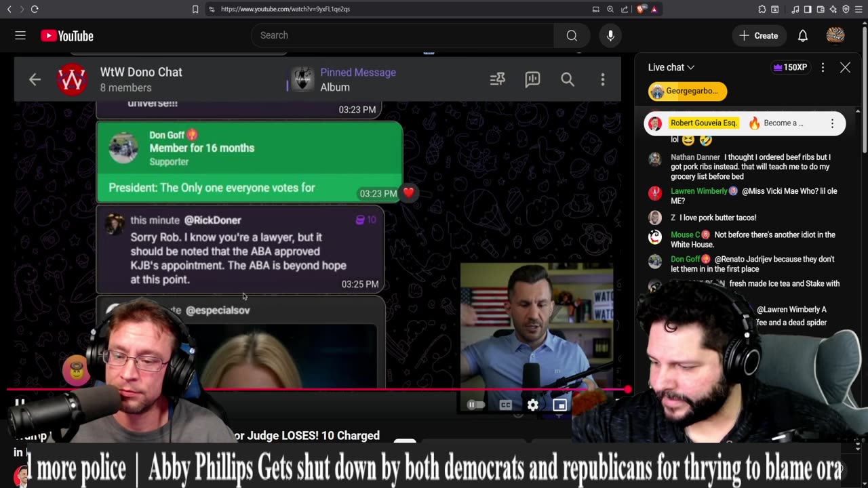
Task: Select the Don Goff member card
Action: click(x=250, y=161)
